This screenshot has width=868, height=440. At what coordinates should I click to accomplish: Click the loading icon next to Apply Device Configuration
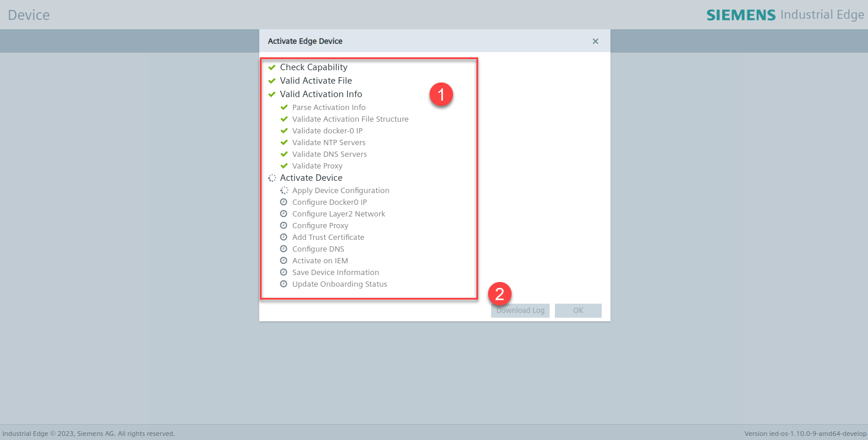pos(284,190)
